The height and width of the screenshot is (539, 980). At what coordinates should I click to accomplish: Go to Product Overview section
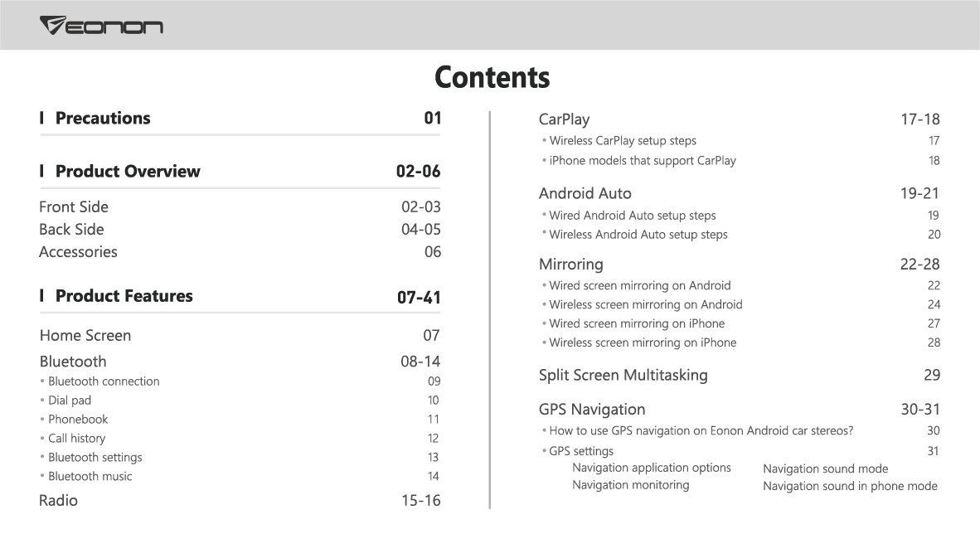pos(128,172)
